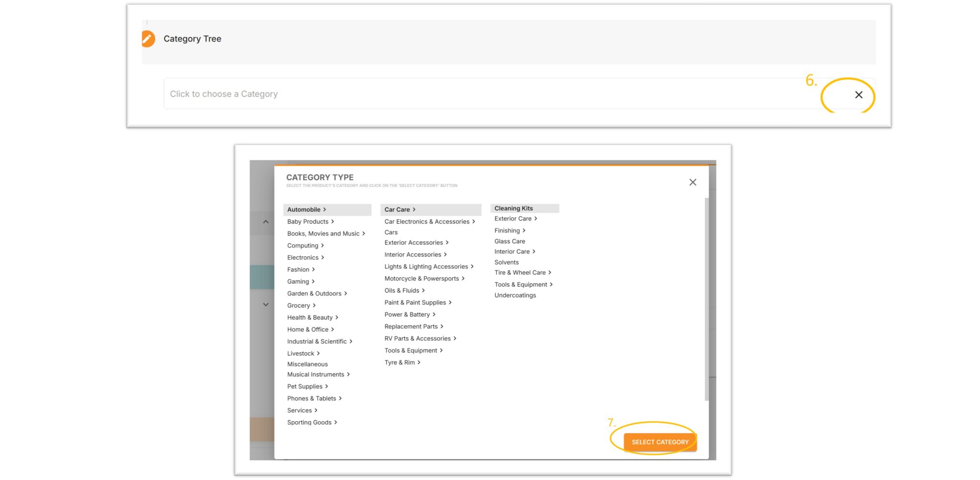Click the up chevron behind the dialog
The height and width of the screenshot is (480, 980).
tap(266, 222)
